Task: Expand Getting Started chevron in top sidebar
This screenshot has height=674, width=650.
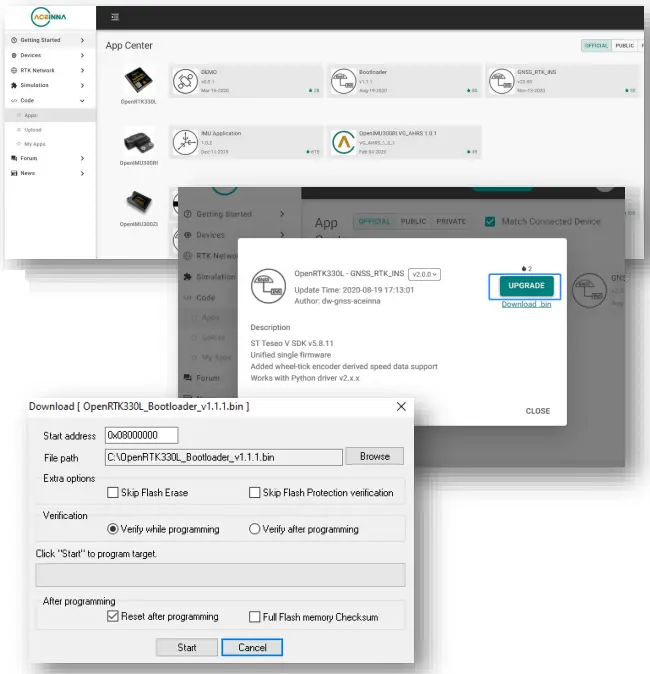Action: tap(82, 40)
